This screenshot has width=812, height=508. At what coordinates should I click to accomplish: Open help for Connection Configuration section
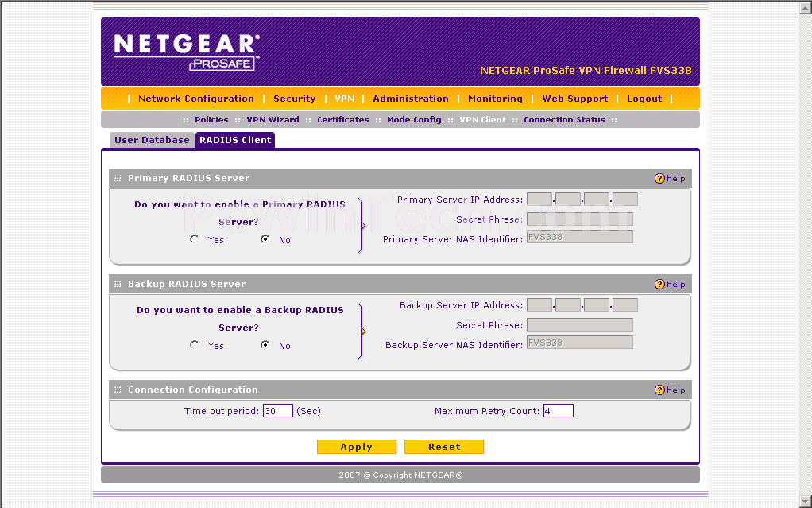click(x=670, y=390)
